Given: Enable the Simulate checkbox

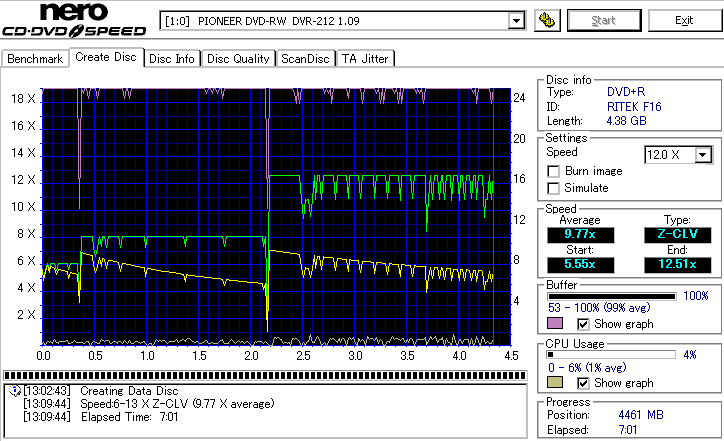Looking at the screenshot, I should (553, 188).
